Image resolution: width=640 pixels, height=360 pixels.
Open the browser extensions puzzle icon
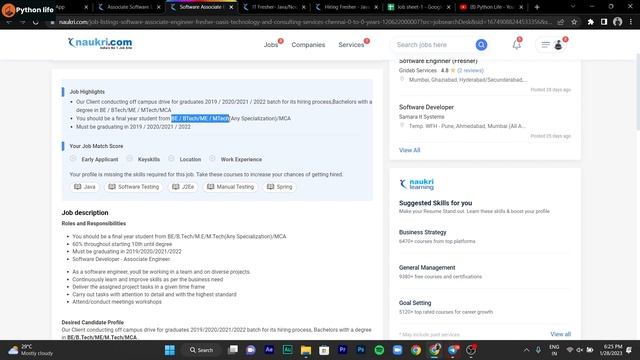pos(590,22)
